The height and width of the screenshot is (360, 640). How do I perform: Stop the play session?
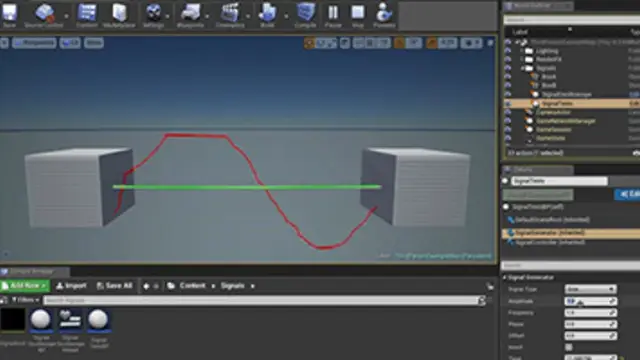[358, 14]
